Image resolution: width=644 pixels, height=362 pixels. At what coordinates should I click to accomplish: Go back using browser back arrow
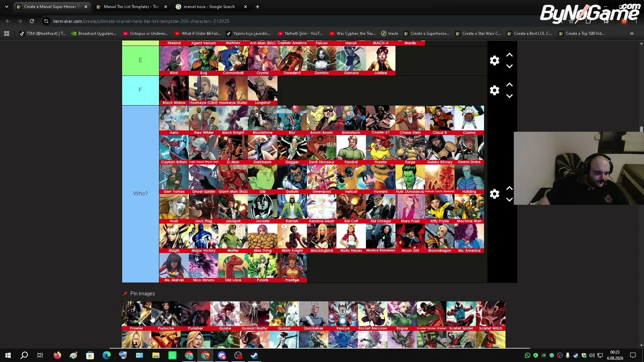[8, 21]
